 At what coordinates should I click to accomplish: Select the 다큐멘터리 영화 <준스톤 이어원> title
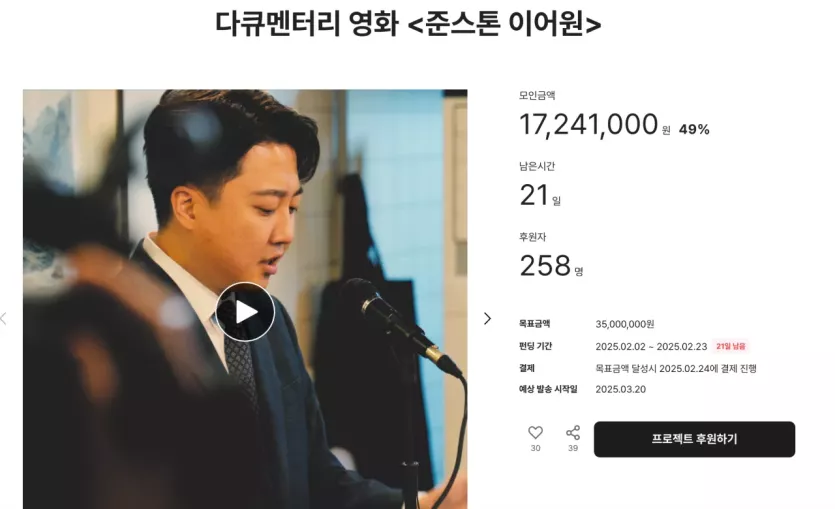[x=408, y=23]
